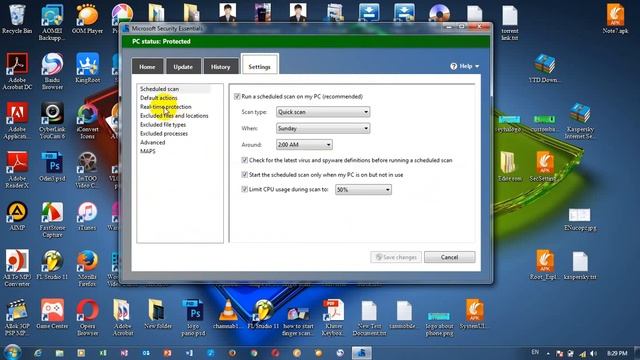This screenshot has width=640, height=360.
Task: Select Kaspersky Internet Security desktop icon
Action: coord(580,121)
